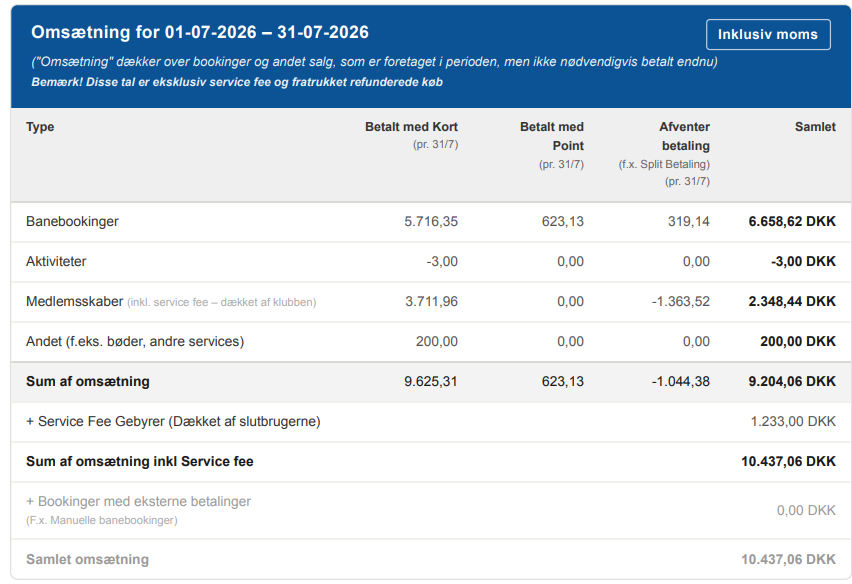Select the Samlet omsætning final total

coord(788,560)
